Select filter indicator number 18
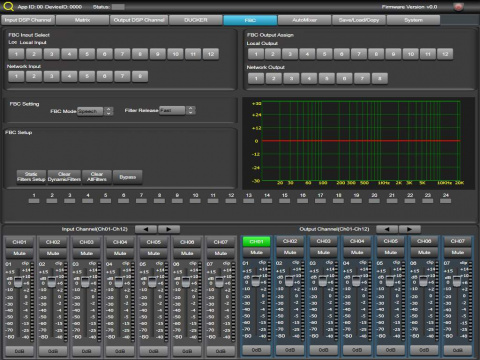Image resolution: width=480 pixels, height=360 pixels. [x=338, y=201]
